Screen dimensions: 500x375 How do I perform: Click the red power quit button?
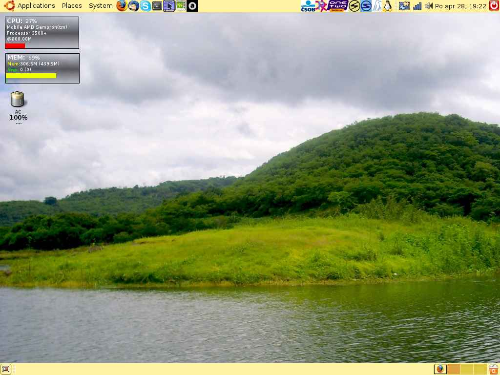pos(494,6)
